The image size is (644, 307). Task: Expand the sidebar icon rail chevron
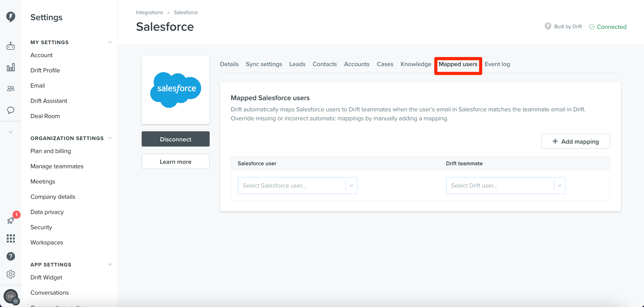11,132
